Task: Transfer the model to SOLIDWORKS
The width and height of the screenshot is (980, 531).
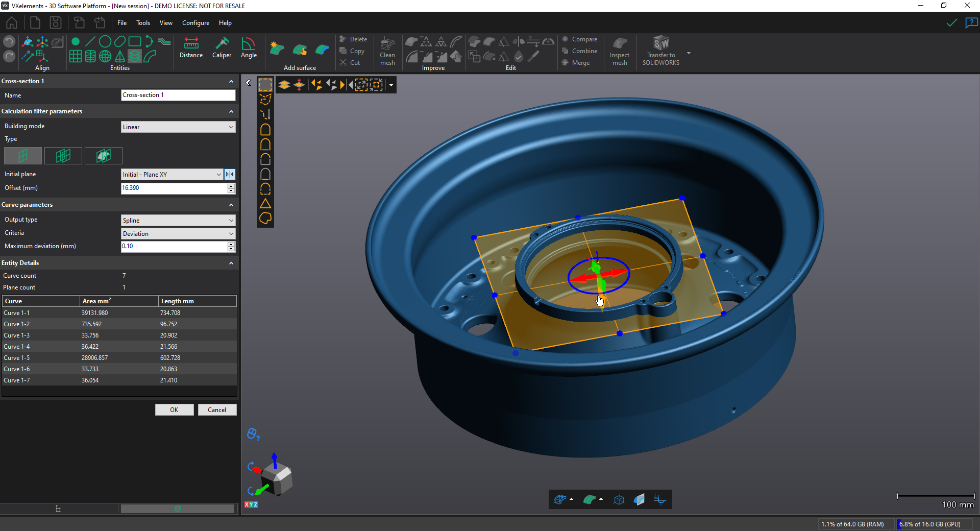Action: (661, 50)
